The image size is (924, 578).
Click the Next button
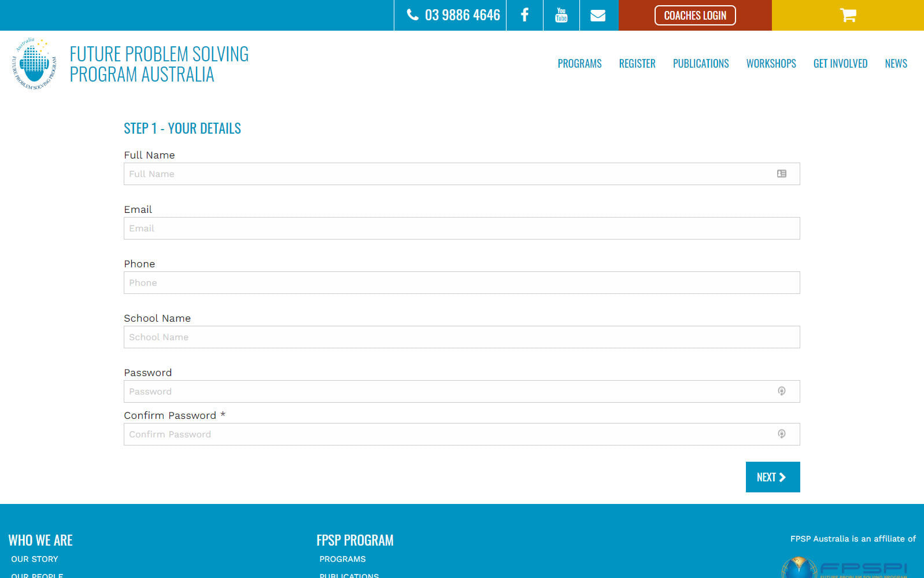tap(773, 477)
